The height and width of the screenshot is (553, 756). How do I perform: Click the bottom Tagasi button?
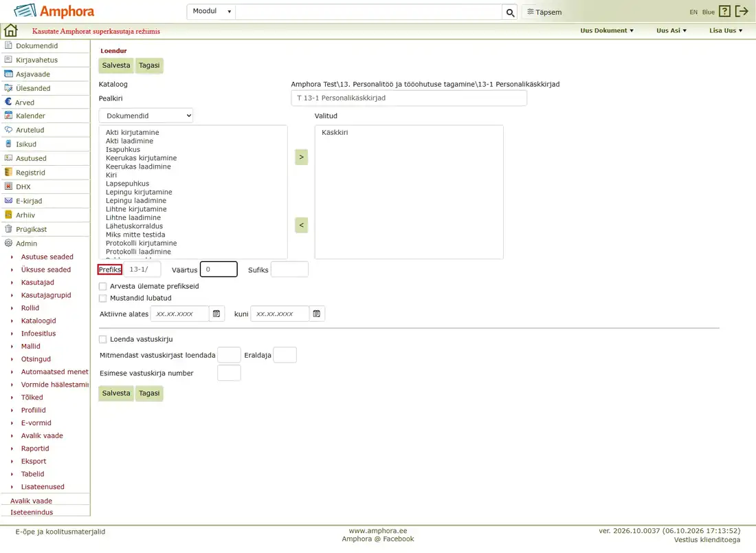(149, 393)
